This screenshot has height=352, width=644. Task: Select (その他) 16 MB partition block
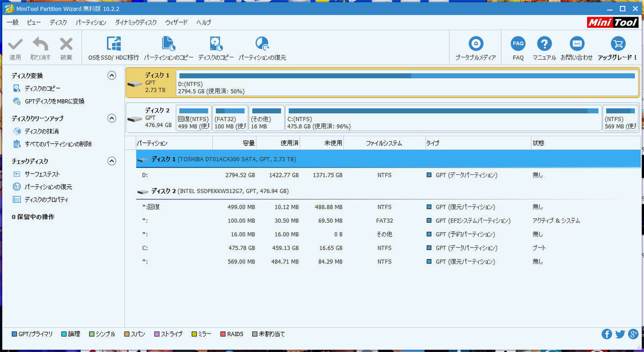(267, 118)
